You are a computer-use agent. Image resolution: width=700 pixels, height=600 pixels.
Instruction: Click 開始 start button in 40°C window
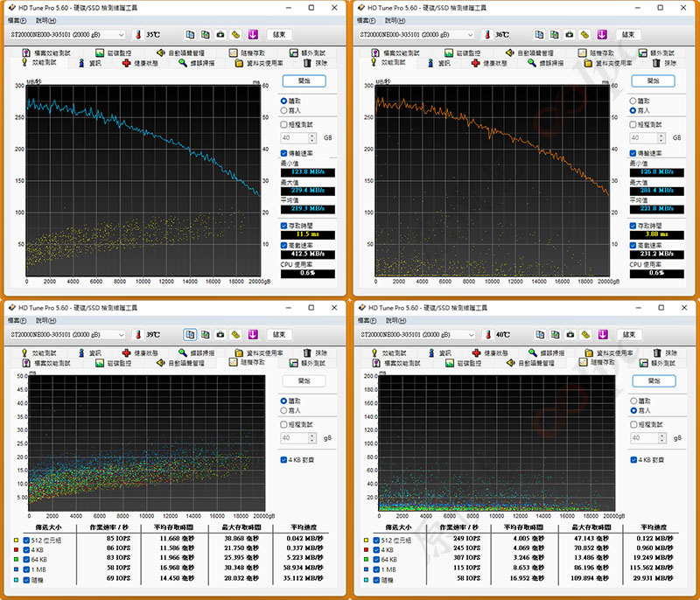tap(654, 380)
